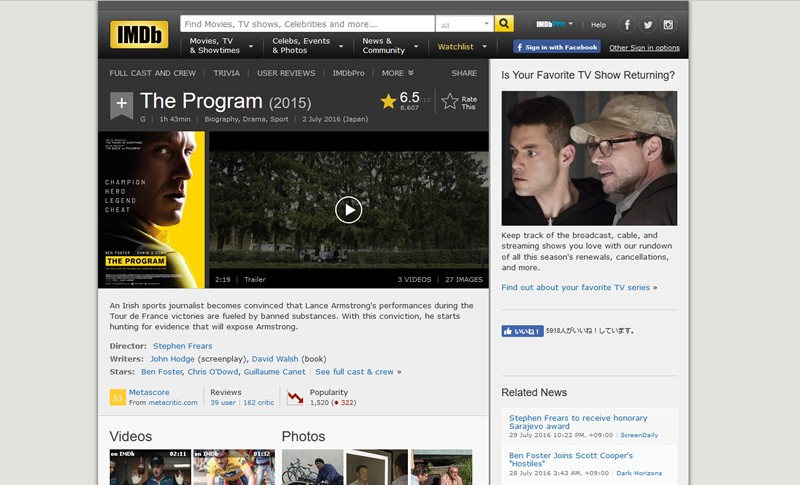800x485 pixels.
Task: Click the Help link
Action: click(x=598, y=24)
